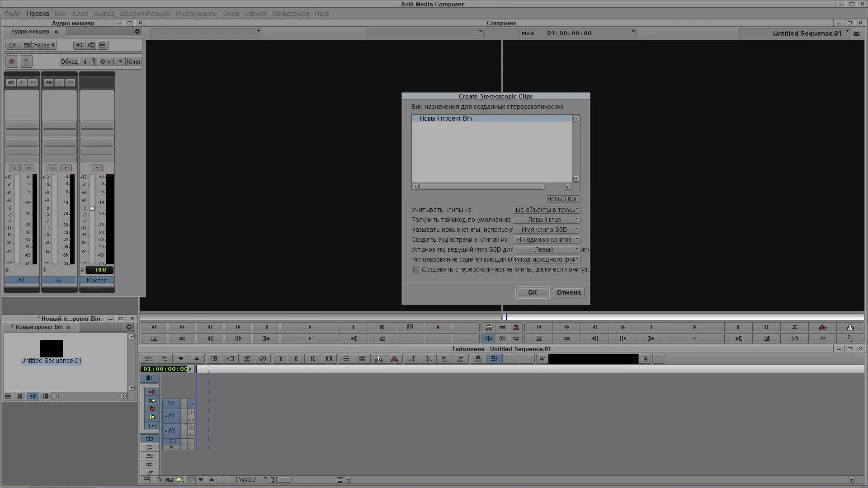Open the speaker volume icon in timeline toolbar
The image size is (868, 488).
coord(542,359)
